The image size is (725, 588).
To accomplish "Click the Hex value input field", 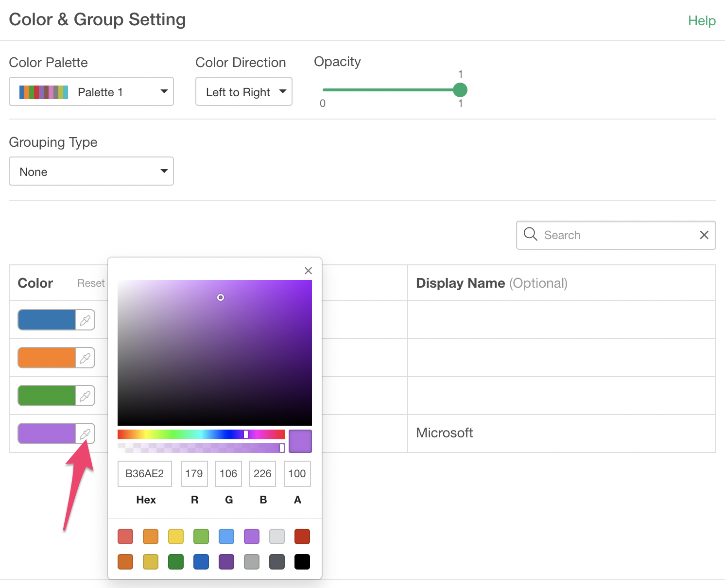I will click(x=145, y=474).
